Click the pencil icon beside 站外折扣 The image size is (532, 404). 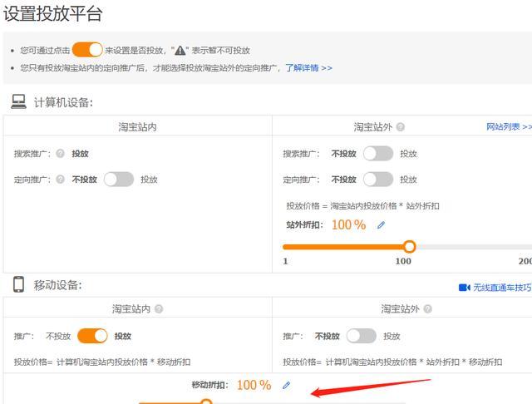click(x=382, y=225)
